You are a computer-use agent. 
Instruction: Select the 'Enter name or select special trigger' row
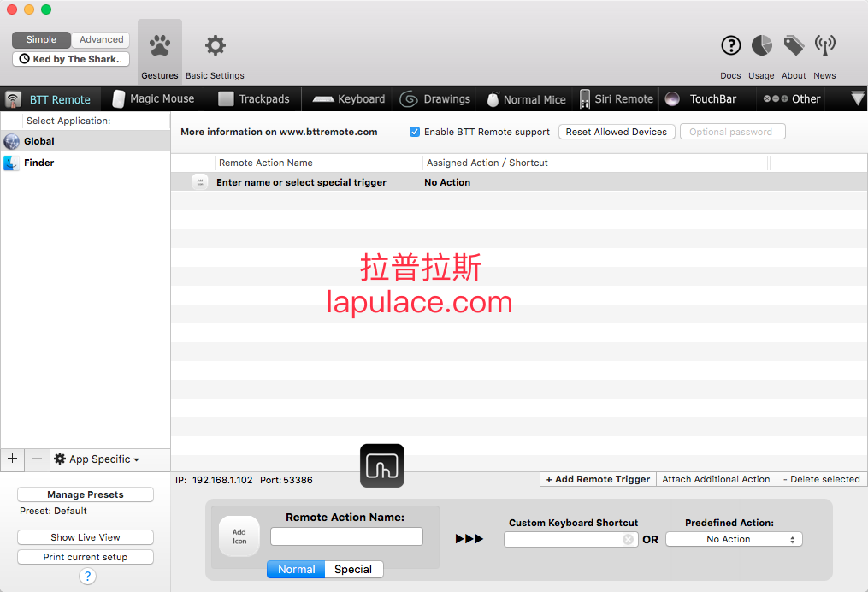[x=519, y=182]
